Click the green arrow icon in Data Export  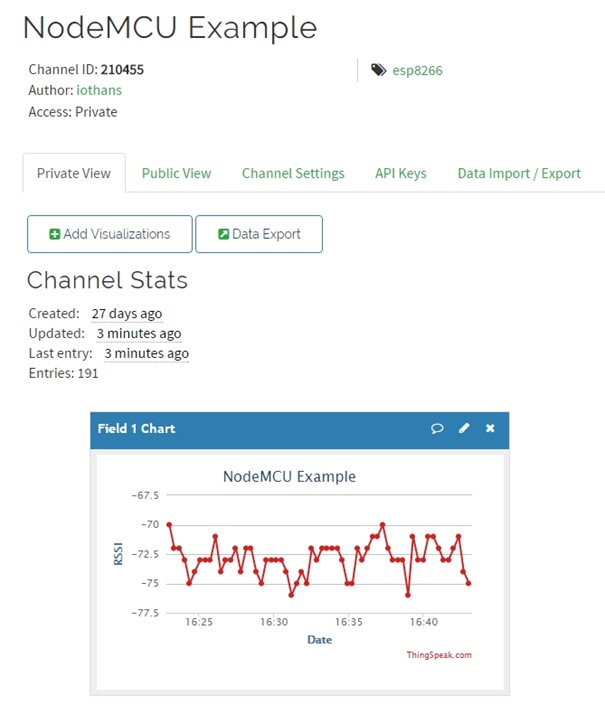223,234
